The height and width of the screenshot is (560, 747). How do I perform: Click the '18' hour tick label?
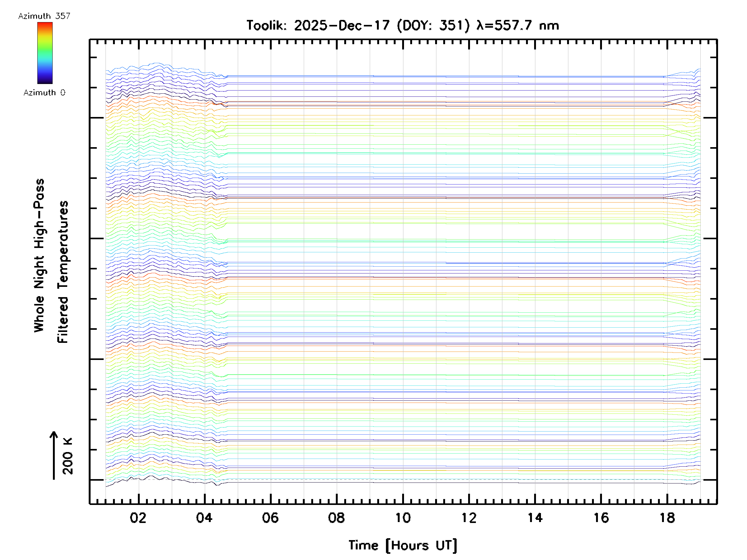tap(667, 518)
